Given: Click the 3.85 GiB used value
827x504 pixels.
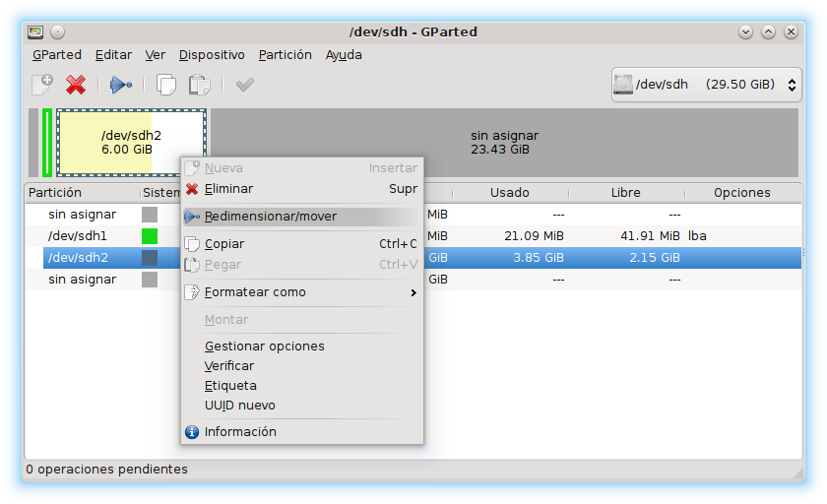Looking at the screenshot, I should tap(538, 258).
